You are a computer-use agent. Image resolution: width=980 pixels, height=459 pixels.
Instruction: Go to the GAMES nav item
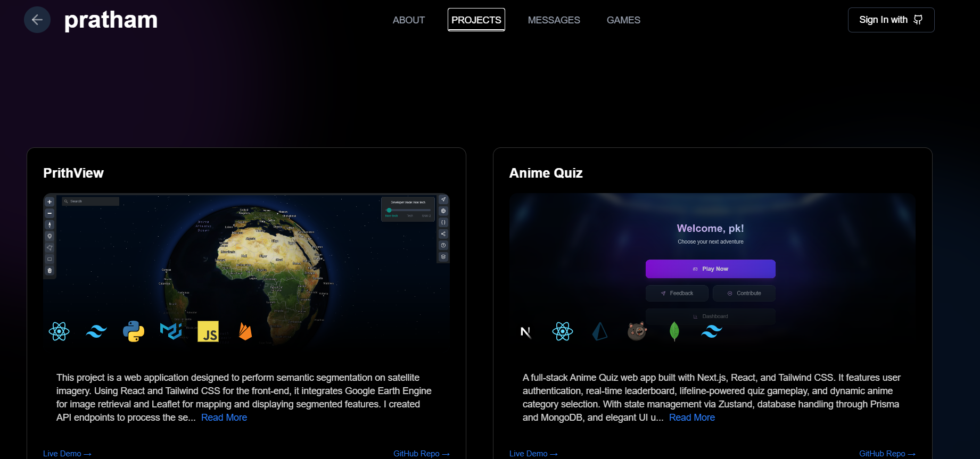point(623,20)
